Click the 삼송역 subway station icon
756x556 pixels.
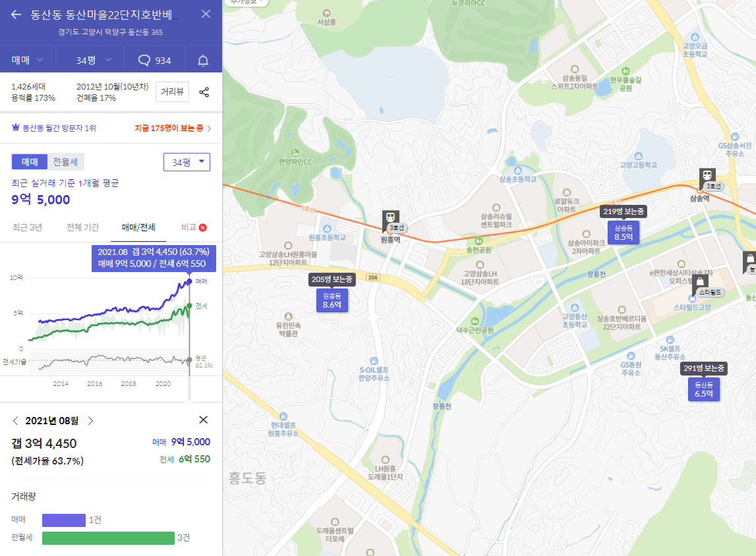(707, 175)
